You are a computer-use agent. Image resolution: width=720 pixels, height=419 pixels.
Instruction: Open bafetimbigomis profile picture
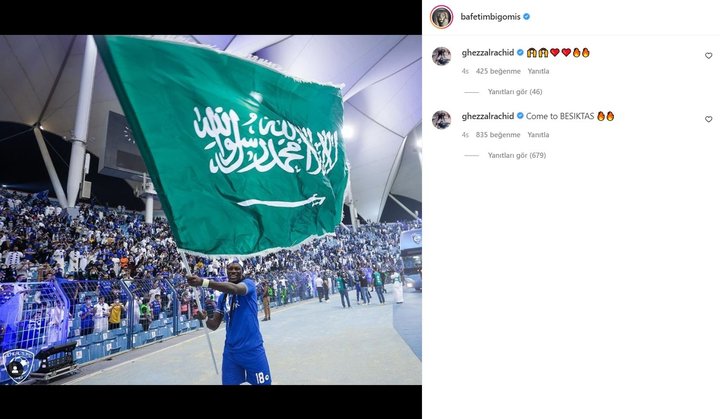[441, 17]
